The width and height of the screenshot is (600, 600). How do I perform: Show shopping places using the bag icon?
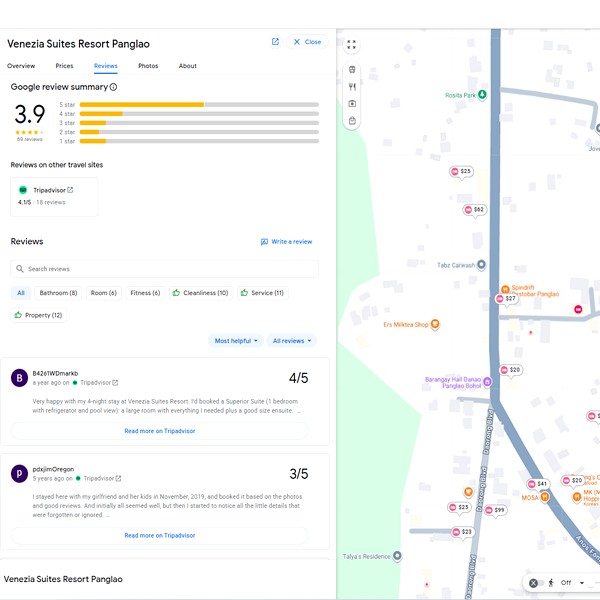352,121
